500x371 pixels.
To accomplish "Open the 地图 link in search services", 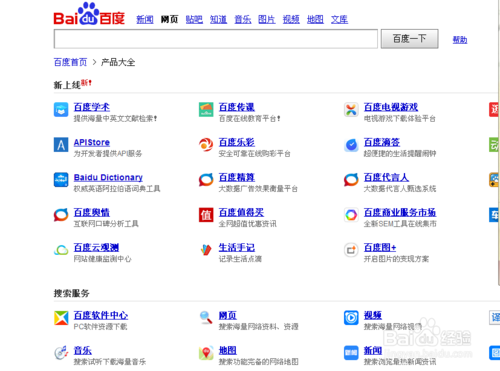I will [x=228, y=350].
